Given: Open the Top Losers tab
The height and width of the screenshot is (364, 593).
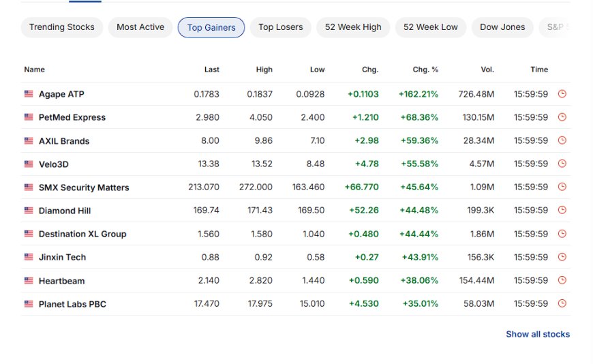Looking at the screenshot, I should click(x=281, y=27).
